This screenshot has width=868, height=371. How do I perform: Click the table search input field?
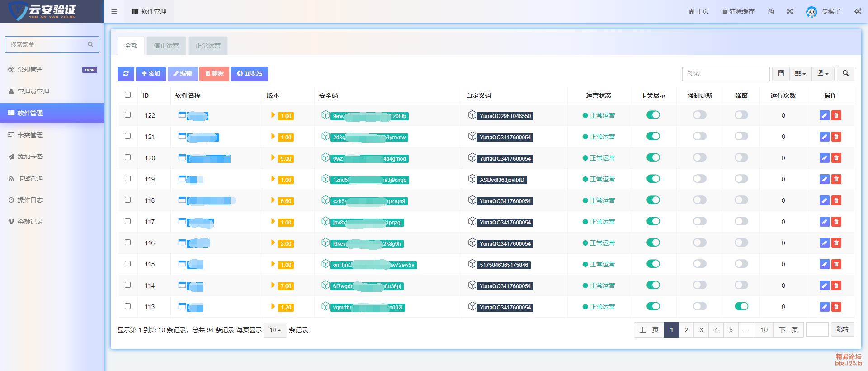[x=725, y=73]
